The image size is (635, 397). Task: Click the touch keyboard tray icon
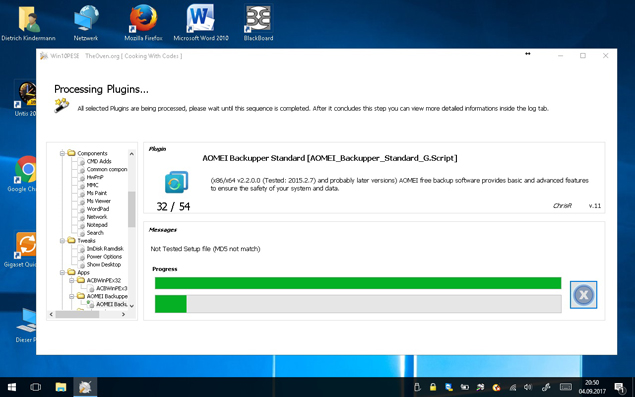566,387
